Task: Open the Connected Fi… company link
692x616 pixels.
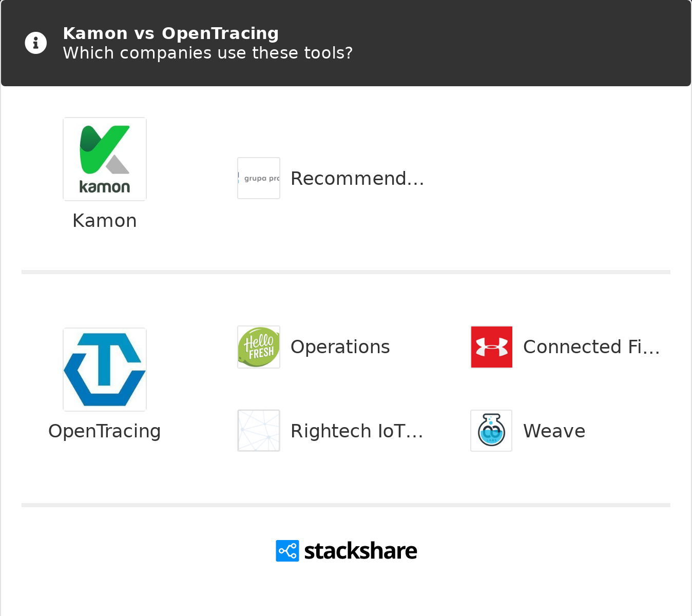Action: pyautogui.click(x=591, y=347)
